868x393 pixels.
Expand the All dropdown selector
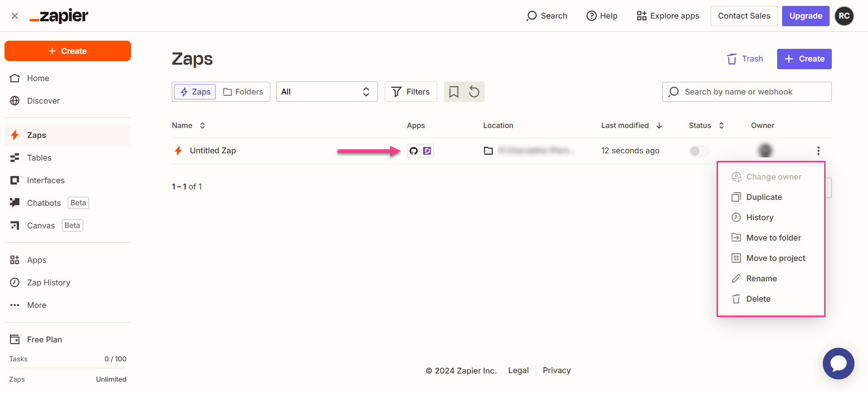[327, 92]
